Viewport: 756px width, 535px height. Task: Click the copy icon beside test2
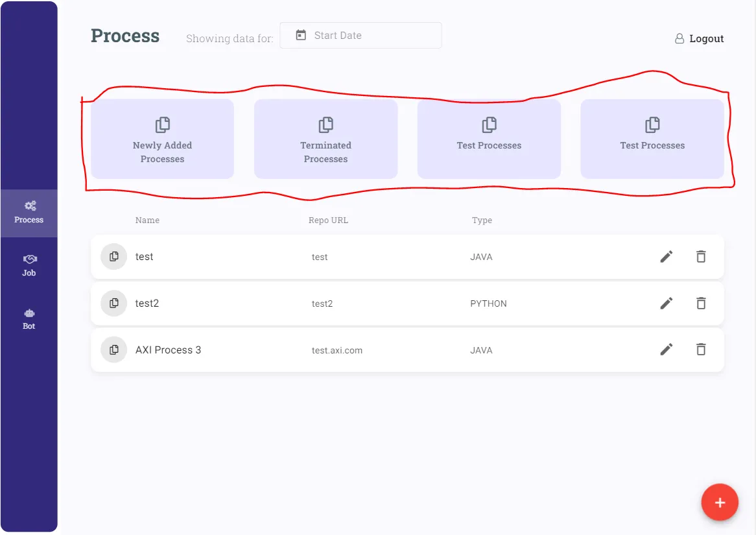[114, 303]
